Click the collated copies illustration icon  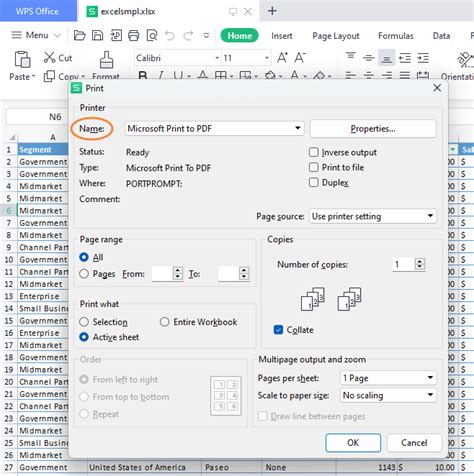pos(312,299)
